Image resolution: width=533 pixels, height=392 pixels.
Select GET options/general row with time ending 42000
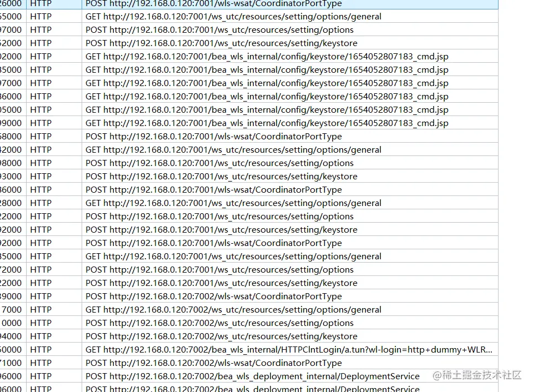[x=249, y=149]
